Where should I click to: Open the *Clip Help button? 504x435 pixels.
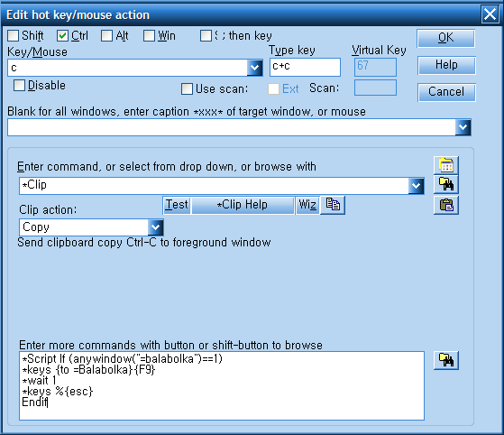point(243,205)
